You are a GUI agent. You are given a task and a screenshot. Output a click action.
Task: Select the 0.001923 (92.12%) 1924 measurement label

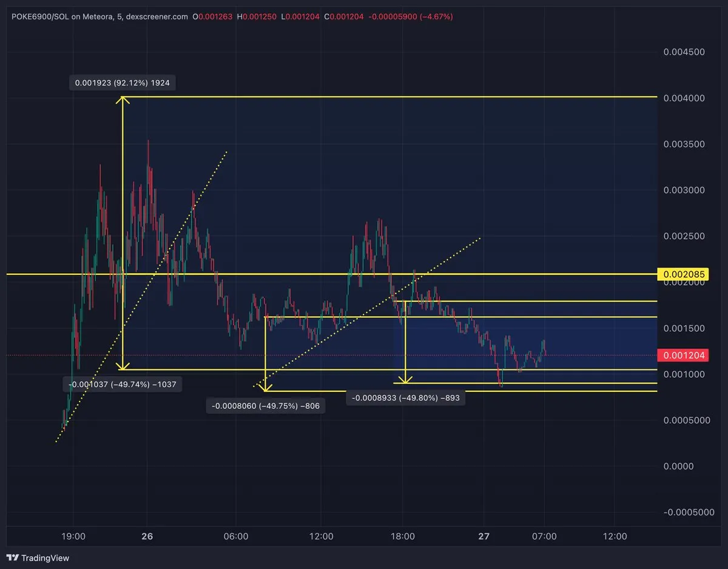[x=123, y=83]
